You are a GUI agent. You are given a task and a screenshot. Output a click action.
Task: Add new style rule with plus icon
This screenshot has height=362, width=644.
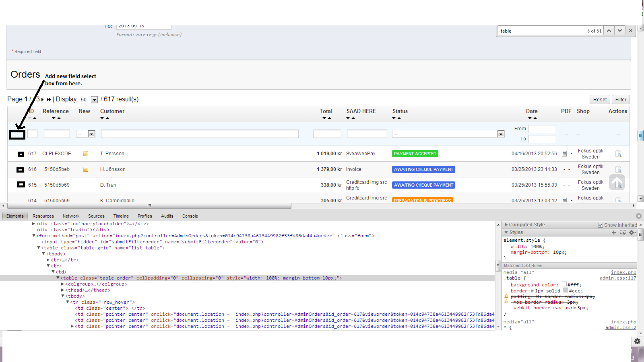click(614, 232)
